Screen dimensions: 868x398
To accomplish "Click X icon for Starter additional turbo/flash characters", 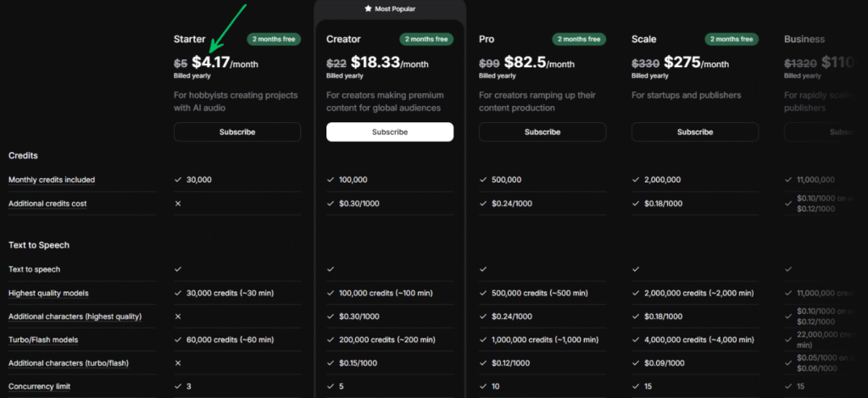I will click(178, 363).
